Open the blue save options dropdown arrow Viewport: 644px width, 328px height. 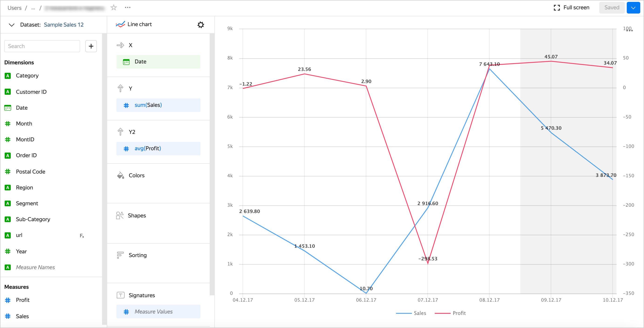click(633, 7)
